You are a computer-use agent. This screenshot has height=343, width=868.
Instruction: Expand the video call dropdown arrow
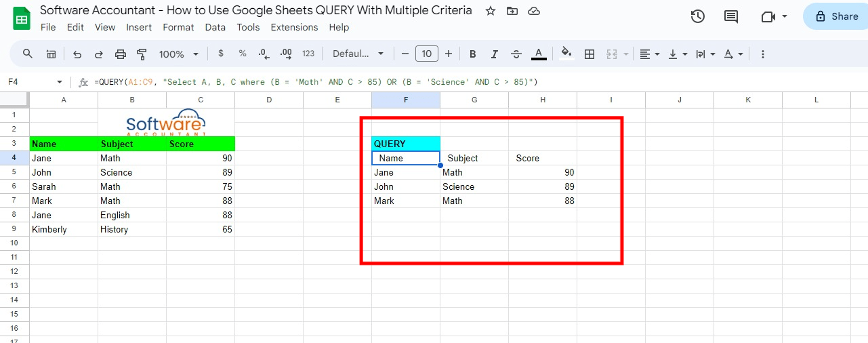pyautogui.click(x=785, y=16)
